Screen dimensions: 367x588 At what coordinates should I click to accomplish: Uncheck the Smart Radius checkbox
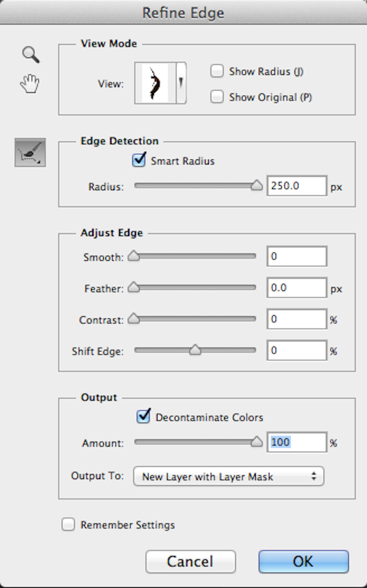139,160
